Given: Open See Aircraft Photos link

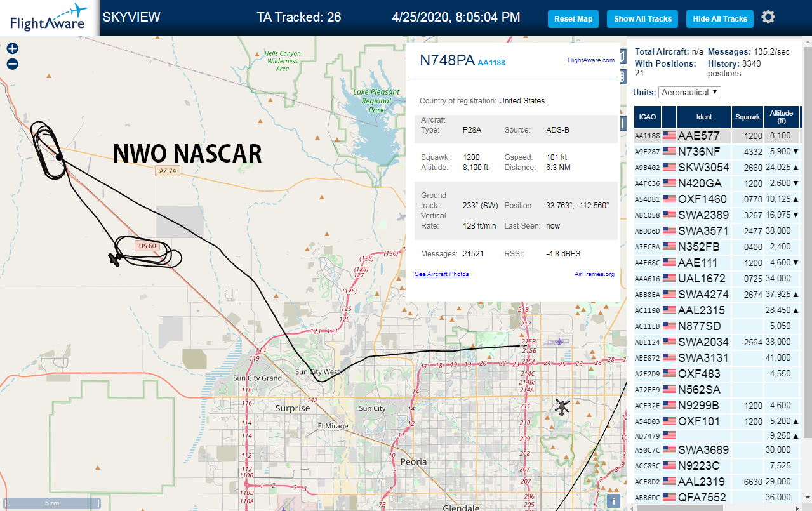Looking at the screenshot, I should pos(442,274).
